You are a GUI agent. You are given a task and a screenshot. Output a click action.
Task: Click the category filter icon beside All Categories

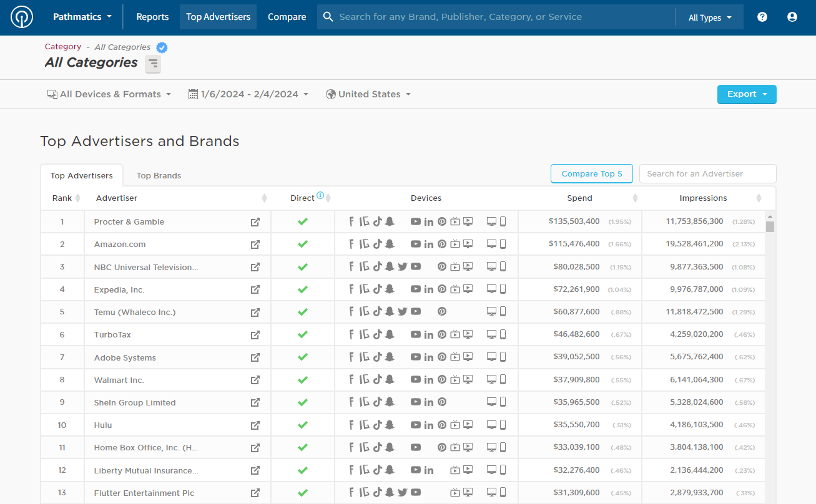(x=153, y=64)
